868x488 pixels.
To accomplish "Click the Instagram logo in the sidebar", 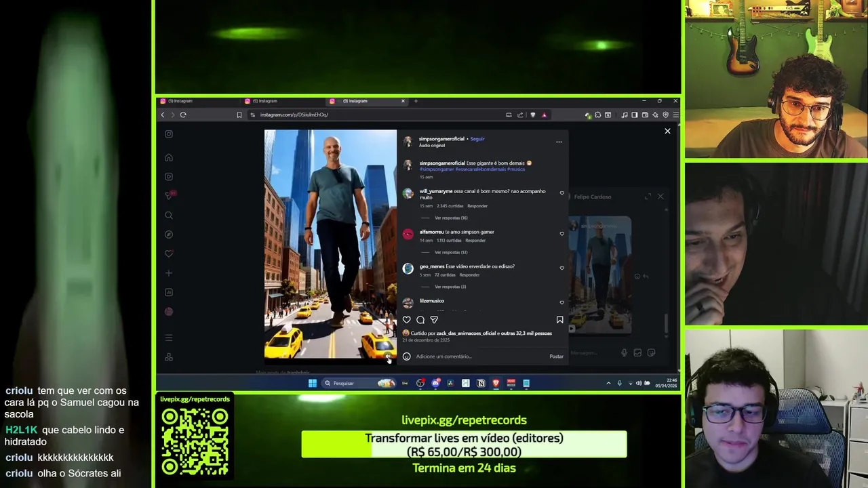I will point(169,134).
